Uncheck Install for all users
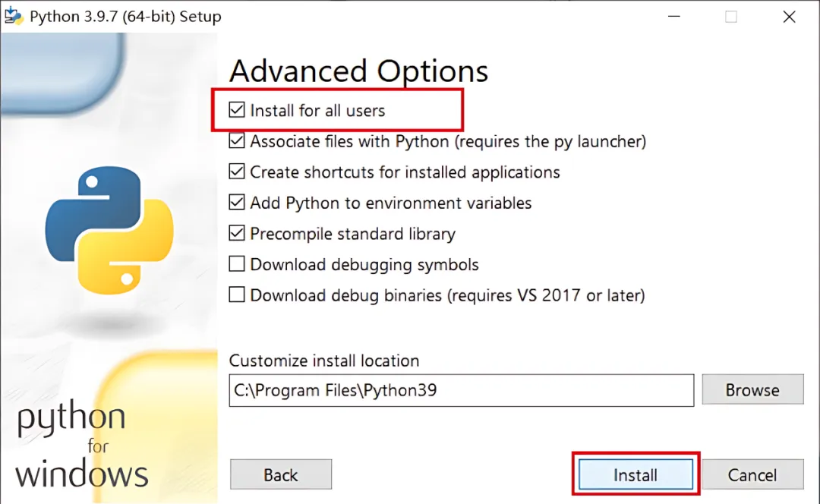This screenshot has height=504, width=820. pos(237,110)
